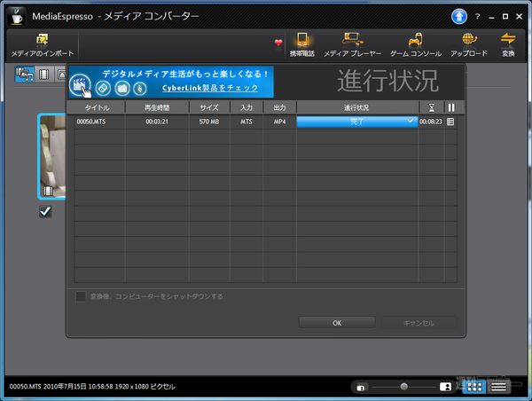532x401 pixels.
Task: Click the help question mark in title bar
Action: (477, 15)
